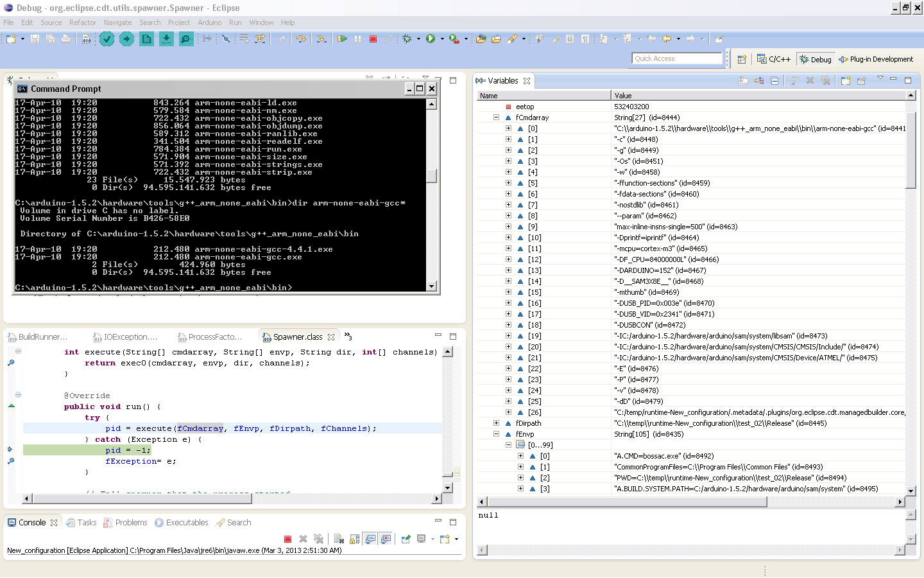Terminate the process from Console toolbar

(x=287, y=539)
